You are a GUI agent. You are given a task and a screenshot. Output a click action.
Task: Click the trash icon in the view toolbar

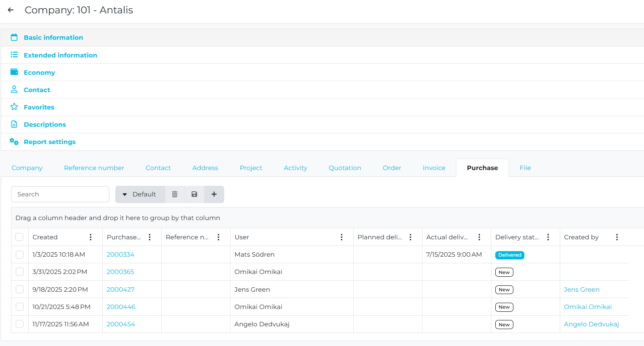175,194
